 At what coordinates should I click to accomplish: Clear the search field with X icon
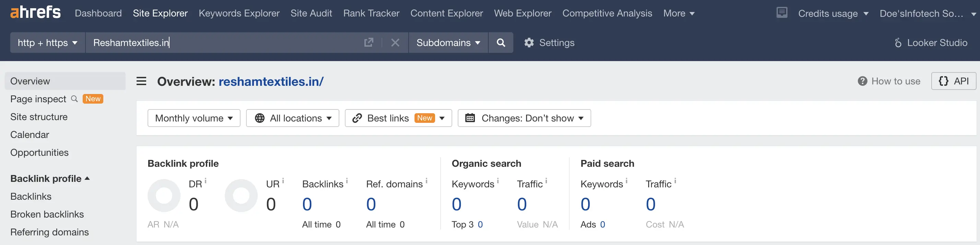395,43
